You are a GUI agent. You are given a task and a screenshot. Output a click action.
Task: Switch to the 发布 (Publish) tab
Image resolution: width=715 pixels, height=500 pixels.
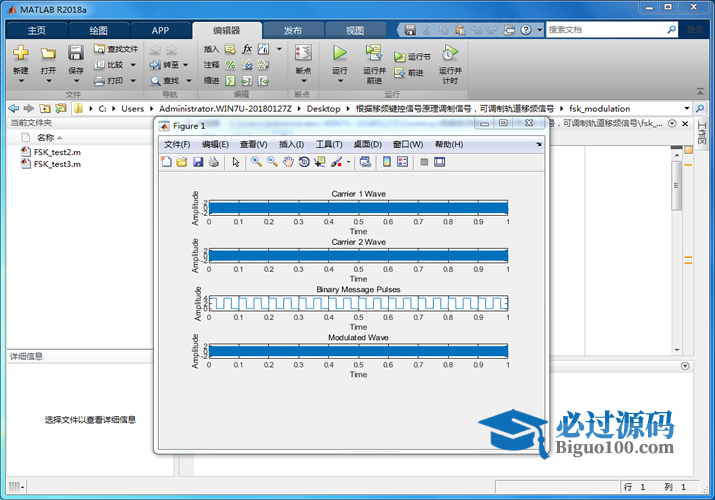click(x=293, y=31)
